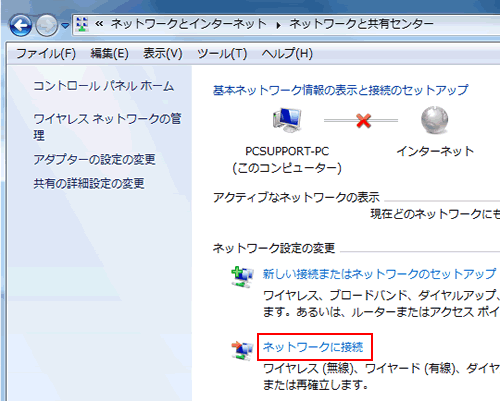Click the red X connection error icon
Viewport: 500px width, 401px height.
click(x=363, y=120)
